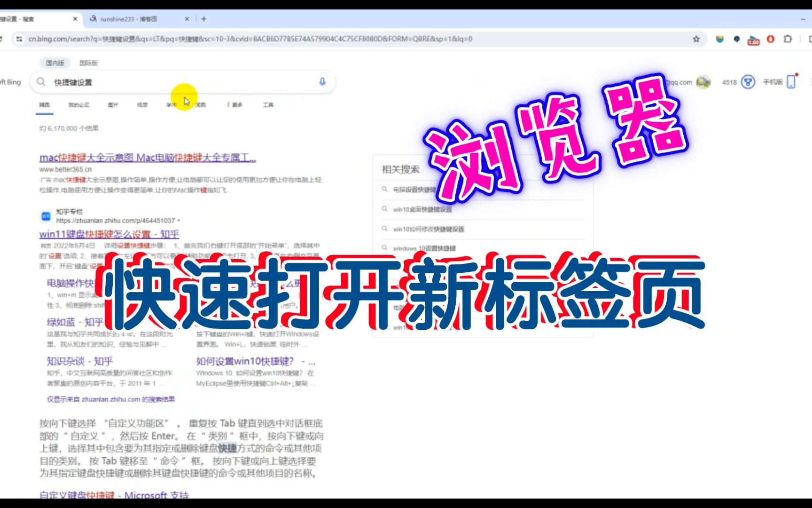The height and width of the screenshot is (508, 812).
Task: Click the Bing rewards points icon beside 4518
Action: (x=748, y=82)
